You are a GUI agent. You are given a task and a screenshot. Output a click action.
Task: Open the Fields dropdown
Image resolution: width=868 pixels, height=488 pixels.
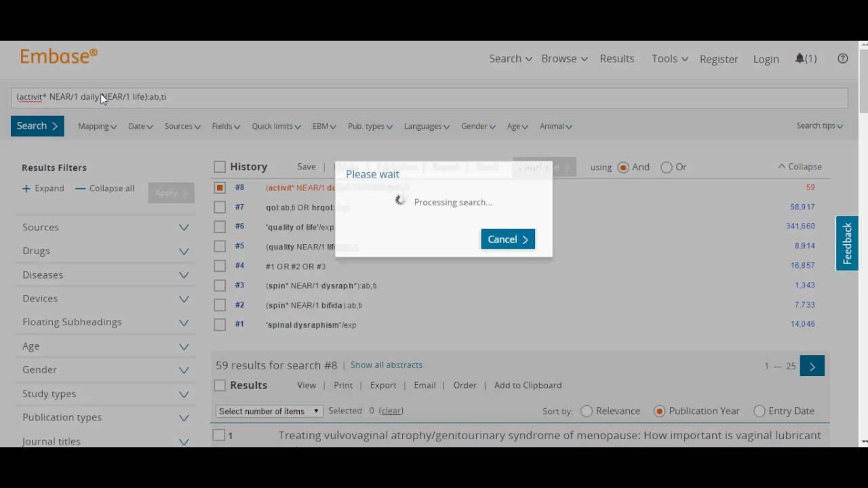click(226, 126)
